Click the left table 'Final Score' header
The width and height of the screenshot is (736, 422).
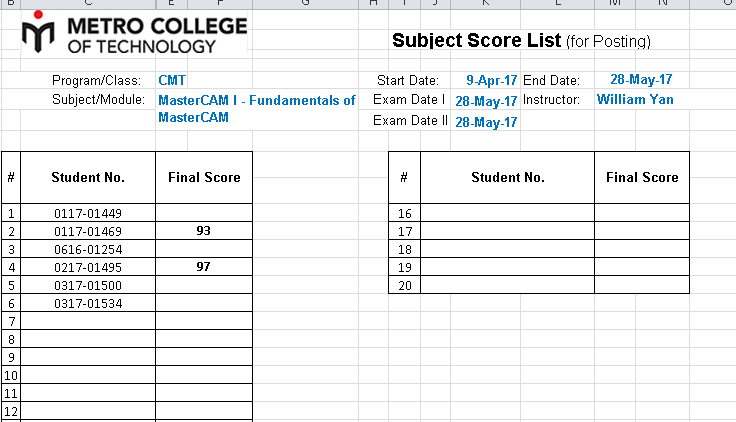(204, 177)
